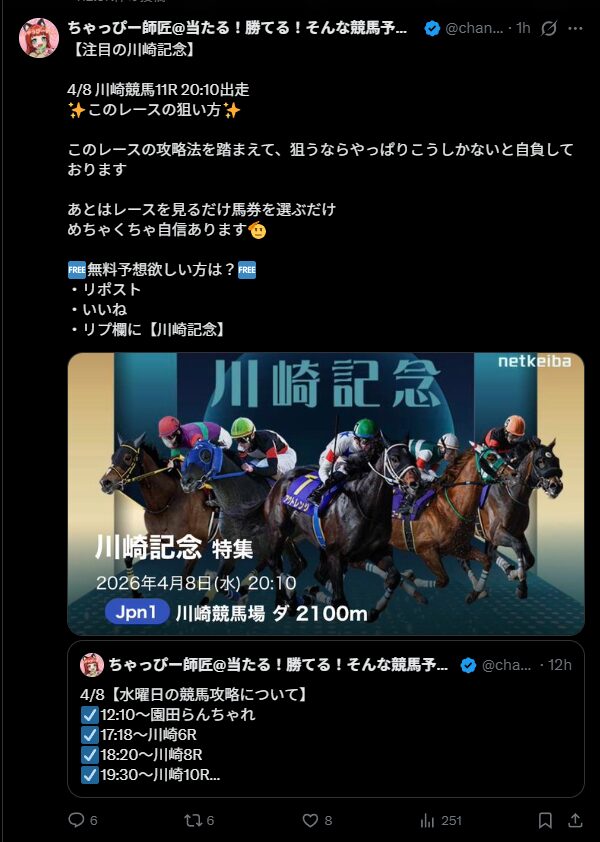Viewport: 600px width, 842px height.
Task: Click the quoted post's verified badge
Action: pyautogui.click(x=468, y=665)
